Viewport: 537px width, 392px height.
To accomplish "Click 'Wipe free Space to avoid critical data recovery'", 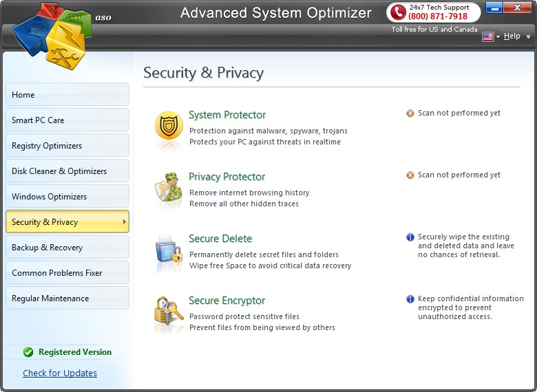I will point(270,265).
